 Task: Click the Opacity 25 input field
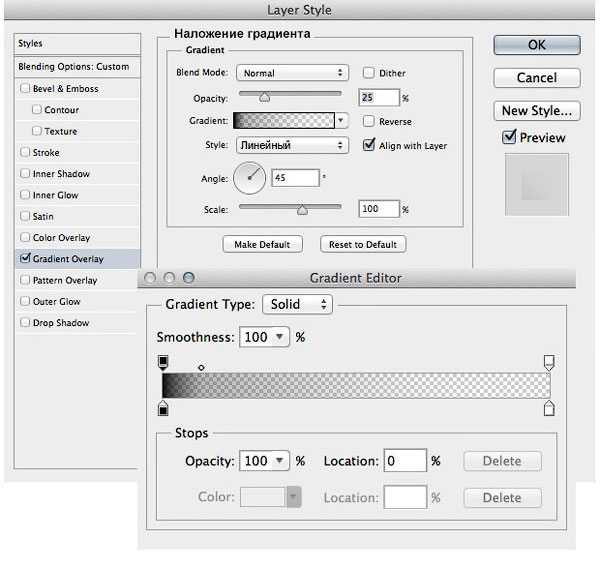pyautogui.click(x=378, y=97)
